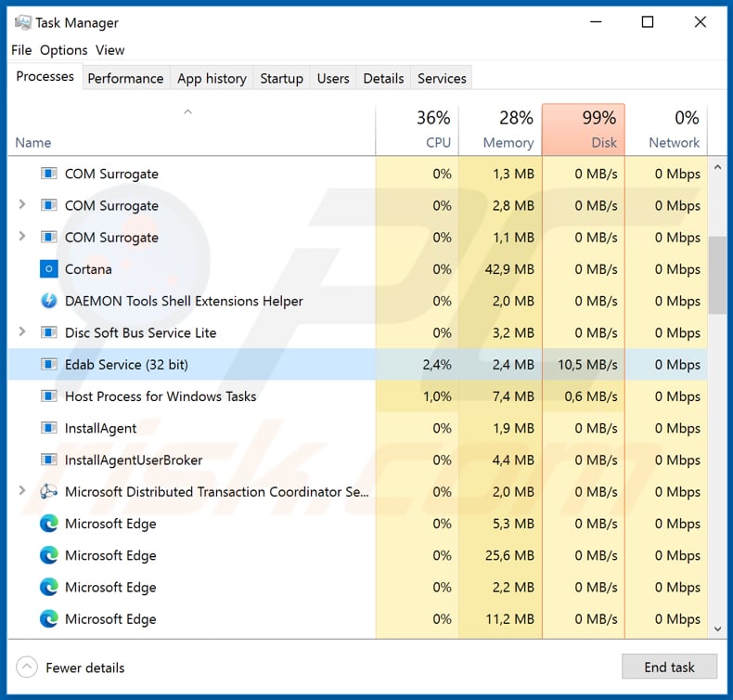Viewport: 733px width, 700px height.
Task: Sort processes by Network column header
Action: pos(666,130)
